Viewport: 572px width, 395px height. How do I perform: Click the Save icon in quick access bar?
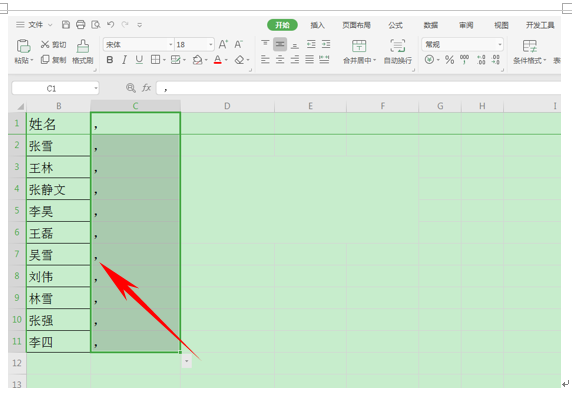click(66, 24)
